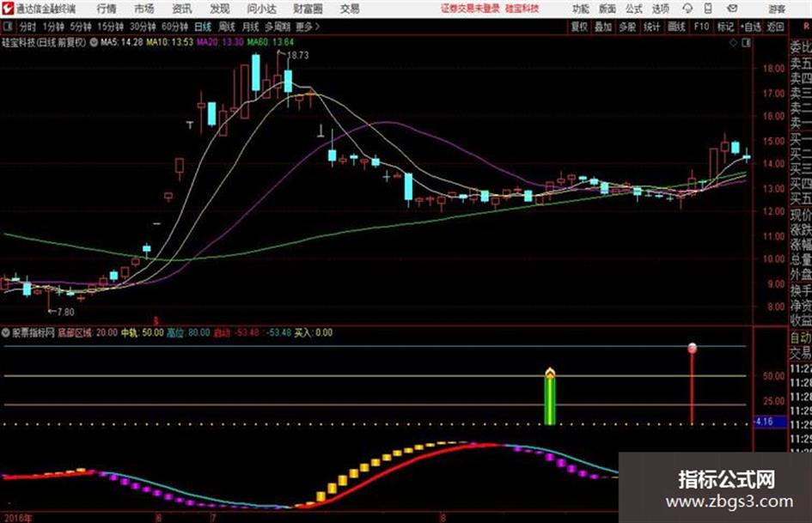
Task: Click the diamond icon at chart top right
Action: coord(733,43)
